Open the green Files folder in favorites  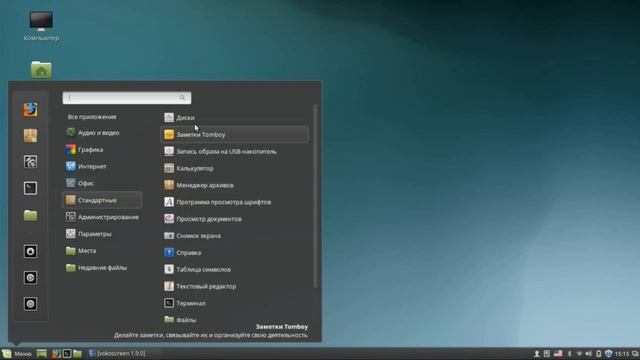point(30,215)
